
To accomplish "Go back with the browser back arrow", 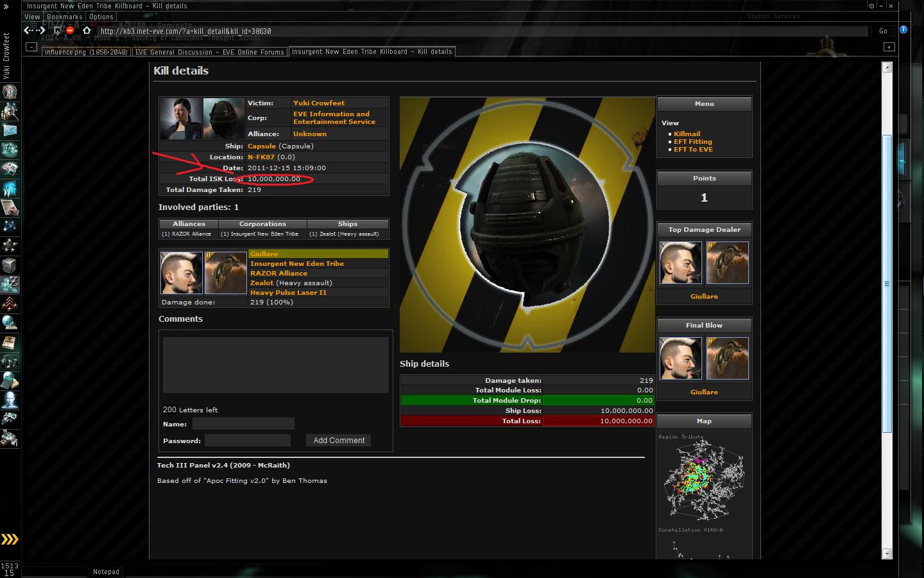I will coord(28,30).
